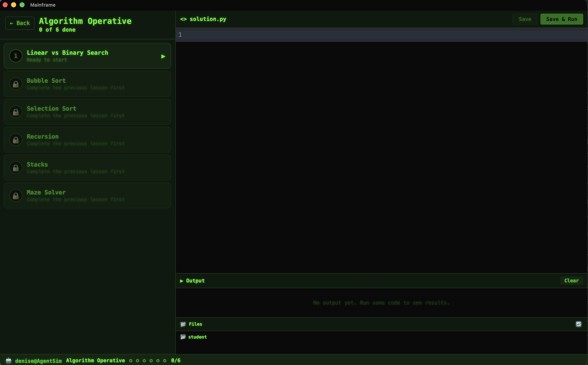588x365 pixels.
Task: Click the Bubble Sort lock icon
Action: [16, 84]
